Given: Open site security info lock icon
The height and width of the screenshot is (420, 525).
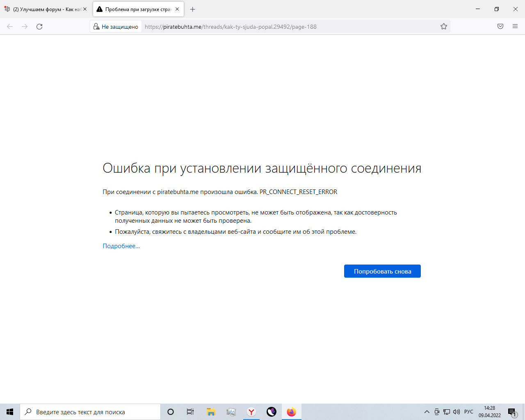Looking at the screenshot, I should click(96, 27).
